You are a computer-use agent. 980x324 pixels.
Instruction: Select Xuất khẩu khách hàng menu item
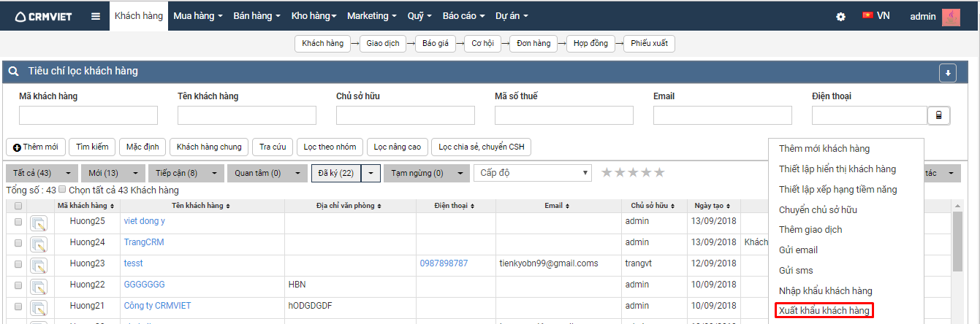pos(824,311)
